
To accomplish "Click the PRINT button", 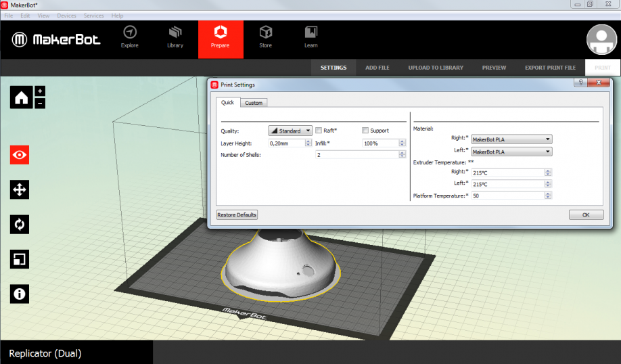I will tap(602, 68).
